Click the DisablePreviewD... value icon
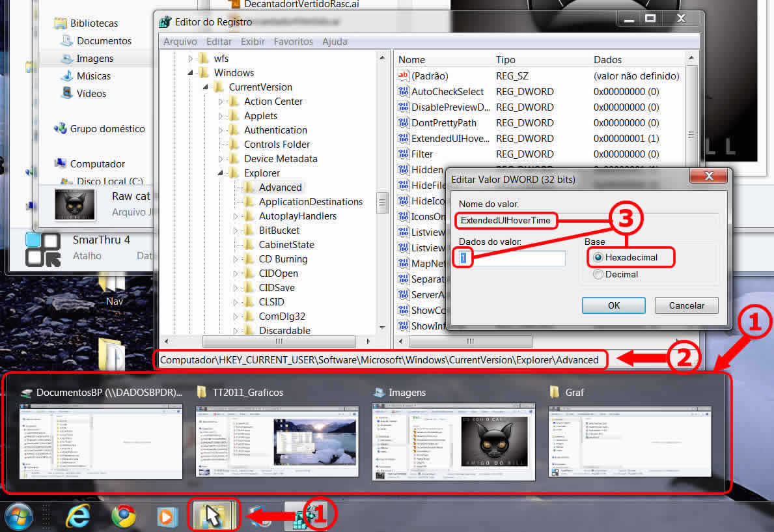The image size is (774, 532). tap(404, 107)
